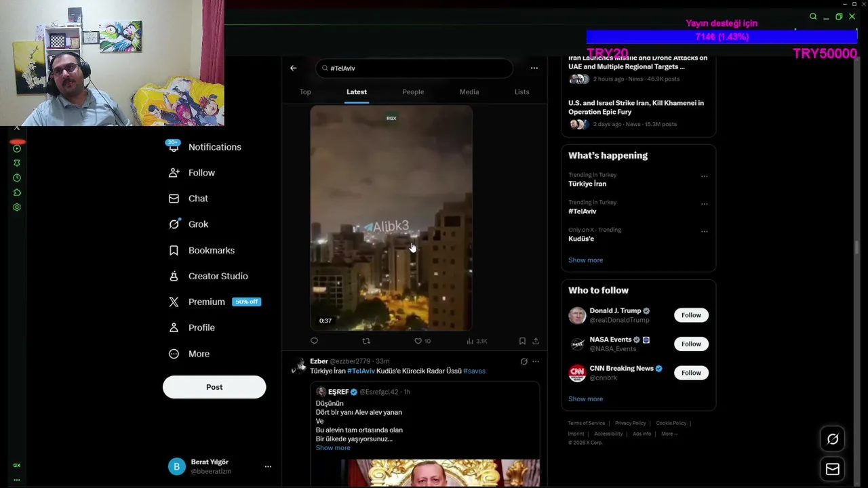Open Berat Yılgör account name
Screen dimensions: 868x488
(210, 462)
